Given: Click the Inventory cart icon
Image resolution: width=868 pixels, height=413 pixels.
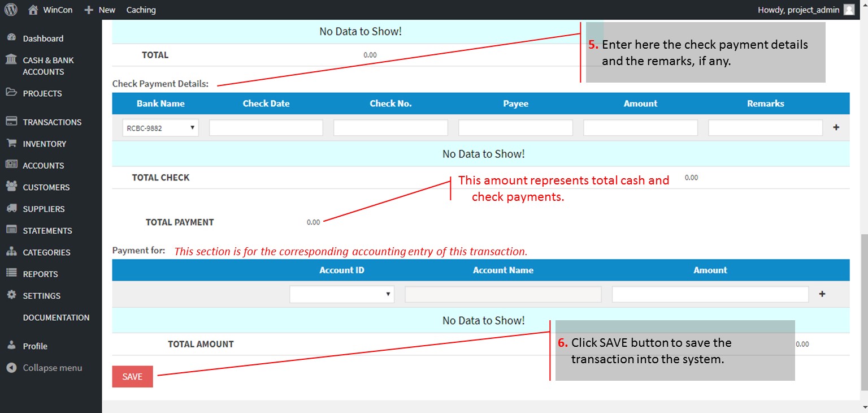Looking at the screenshot, I should pos(11,144).
